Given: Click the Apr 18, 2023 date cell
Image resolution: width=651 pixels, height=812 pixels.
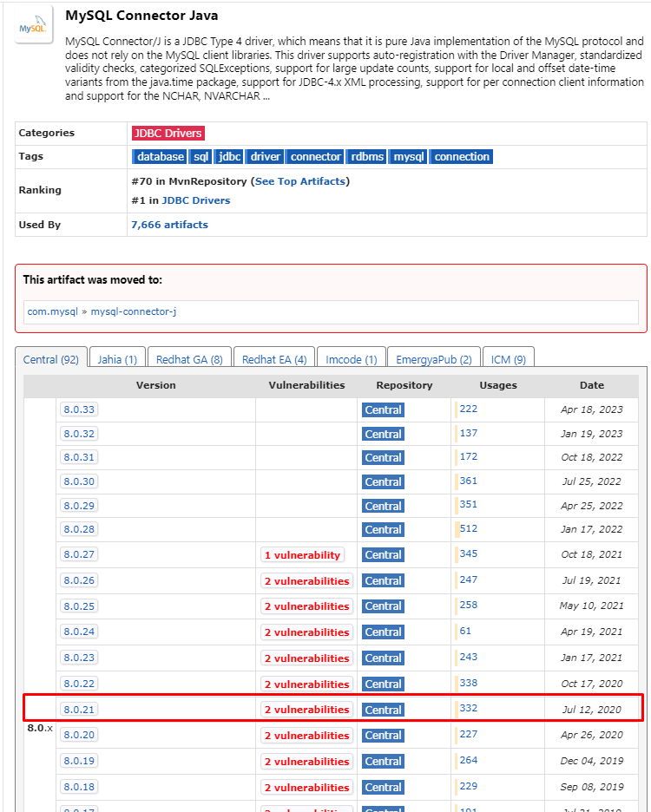Looking at the screenshot, I should [x=592, y=409].
